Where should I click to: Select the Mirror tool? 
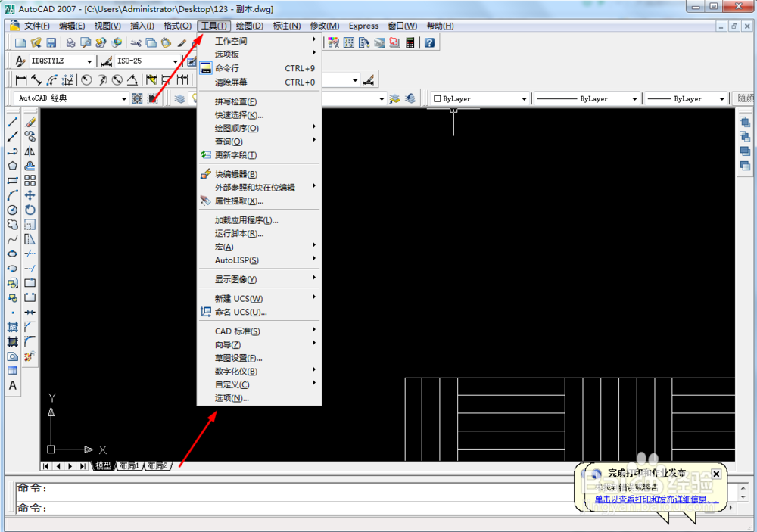(30, 151)
